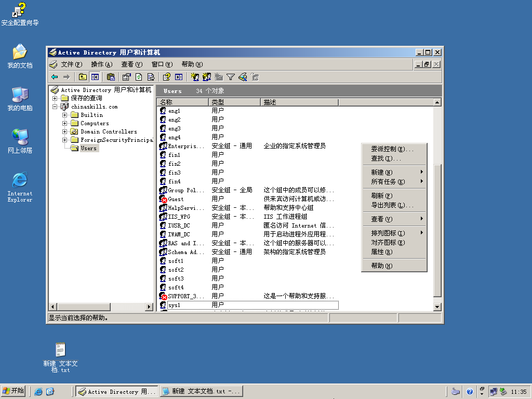The image size is (532, 399).
Task: Go up one level with the folder toolbar icon
Action: (x=83, y=77)
